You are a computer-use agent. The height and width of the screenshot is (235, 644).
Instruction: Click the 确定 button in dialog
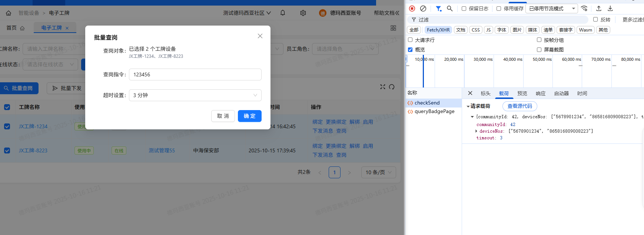coord(249,116)
